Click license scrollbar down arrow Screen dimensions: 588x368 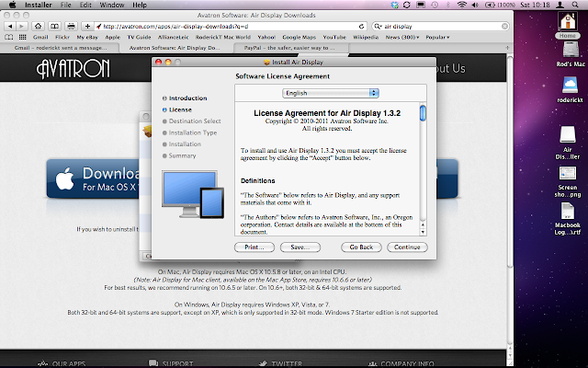423,232
